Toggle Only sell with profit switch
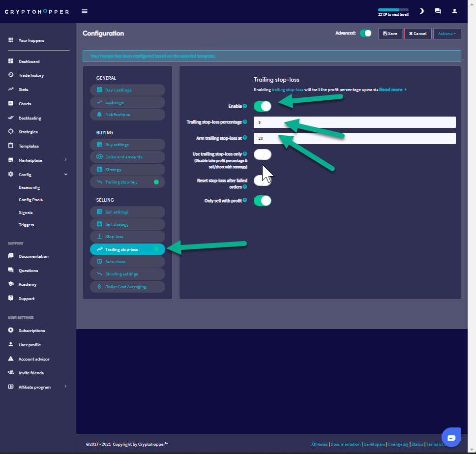Screen dimensions: 476x454 pyautogui.click(x=263, y=201)
